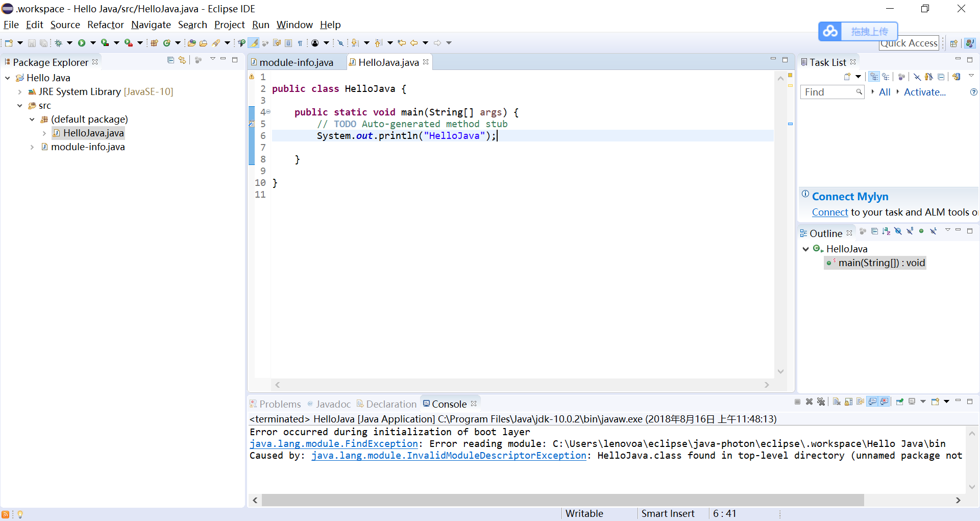Toggle Categorized presentation in Task List
The image size is (980, 521).
(x=874, y=77)
